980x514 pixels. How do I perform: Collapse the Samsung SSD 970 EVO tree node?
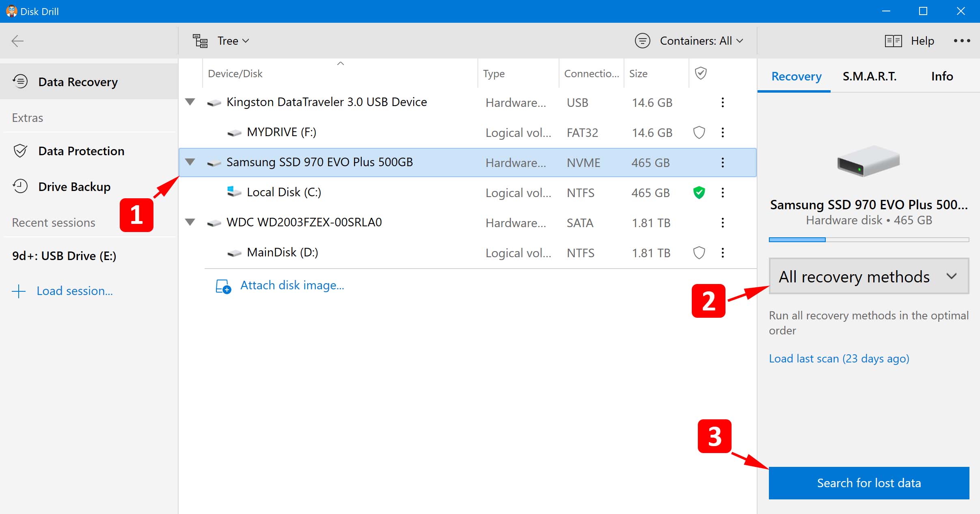point(190,162)
